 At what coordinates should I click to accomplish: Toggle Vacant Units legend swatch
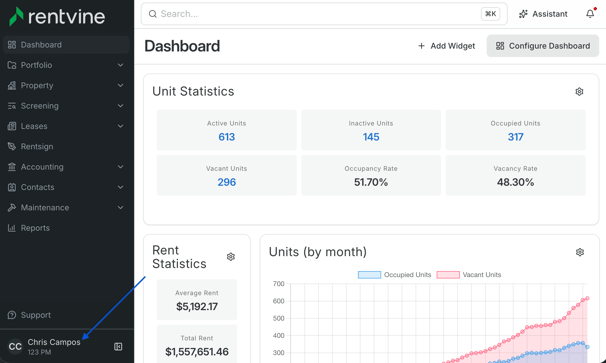(x=448, y=275)
